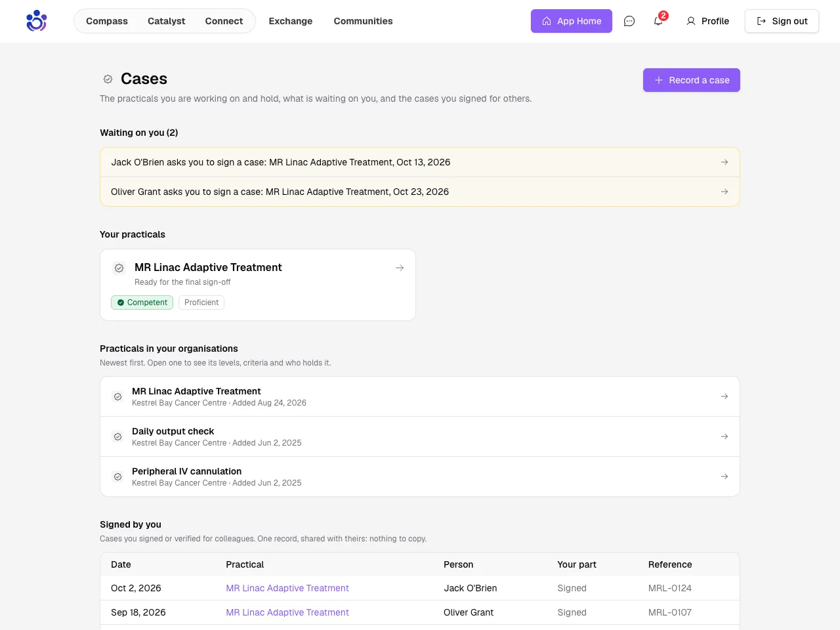The image size is (840, 630).
Task: Open the Compass tab
Action: [x=107, y=21]
